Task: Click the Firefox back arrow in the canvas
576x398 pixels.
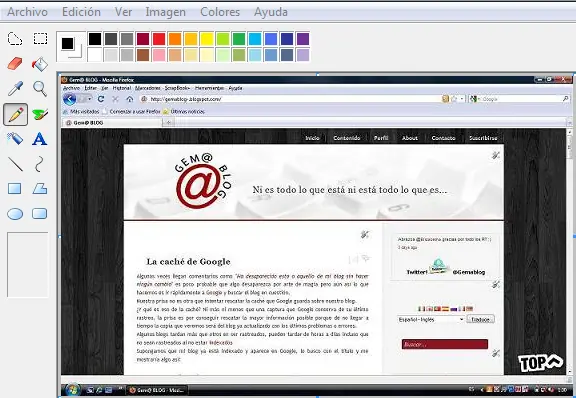Action: 69,99
